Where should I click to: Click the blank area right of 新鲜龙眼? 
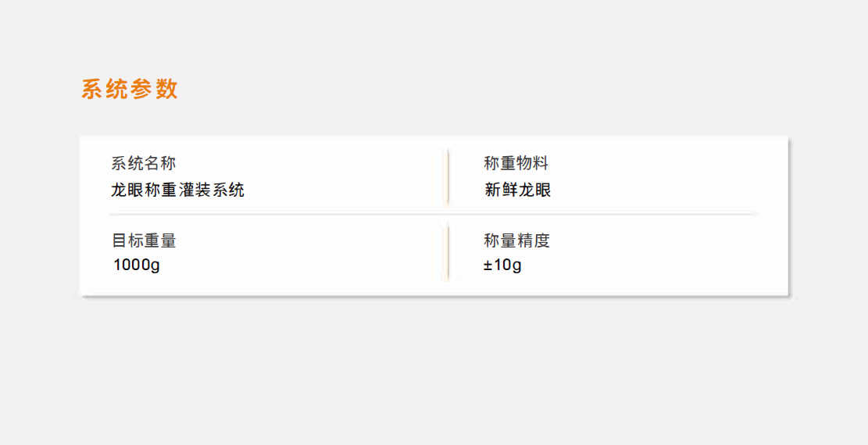[664, 190]
